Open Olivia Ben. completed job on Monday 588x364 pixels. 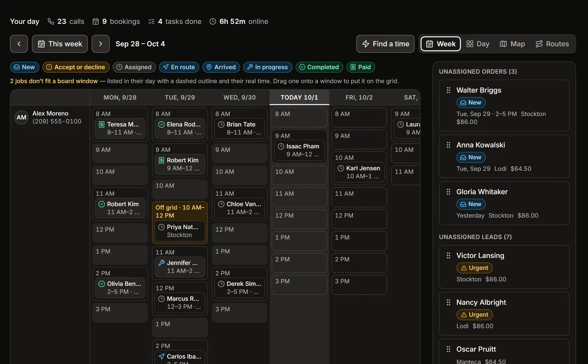[120, 288]
